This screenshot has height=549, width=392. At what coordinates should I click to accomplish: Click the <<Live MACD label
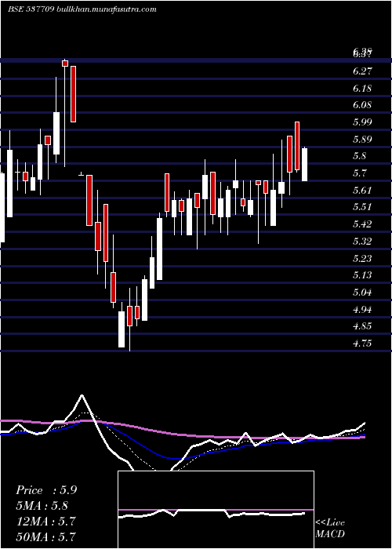coord(330,529)
